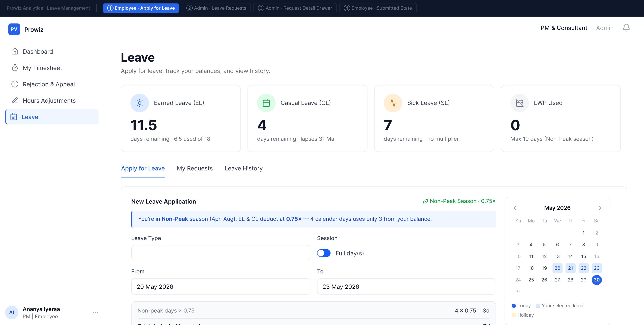Click the May 2026 calendar title

pyautogui.click(x=557, y=208)
